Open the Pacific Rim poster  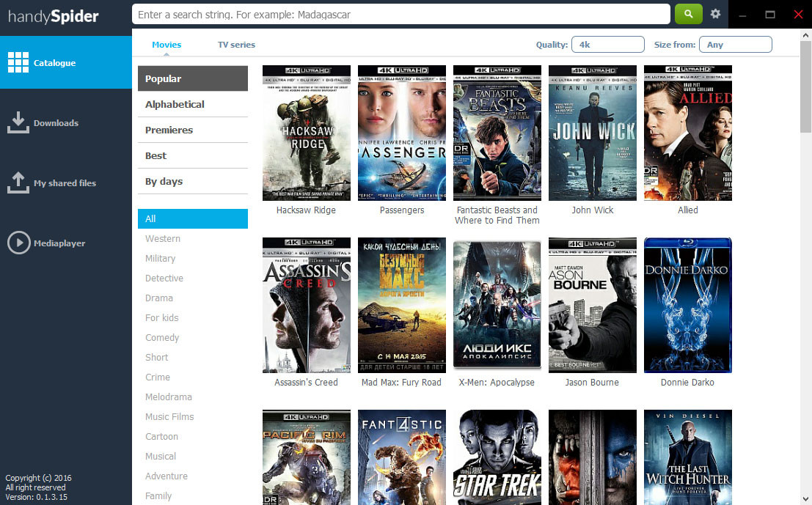(307, 457)
